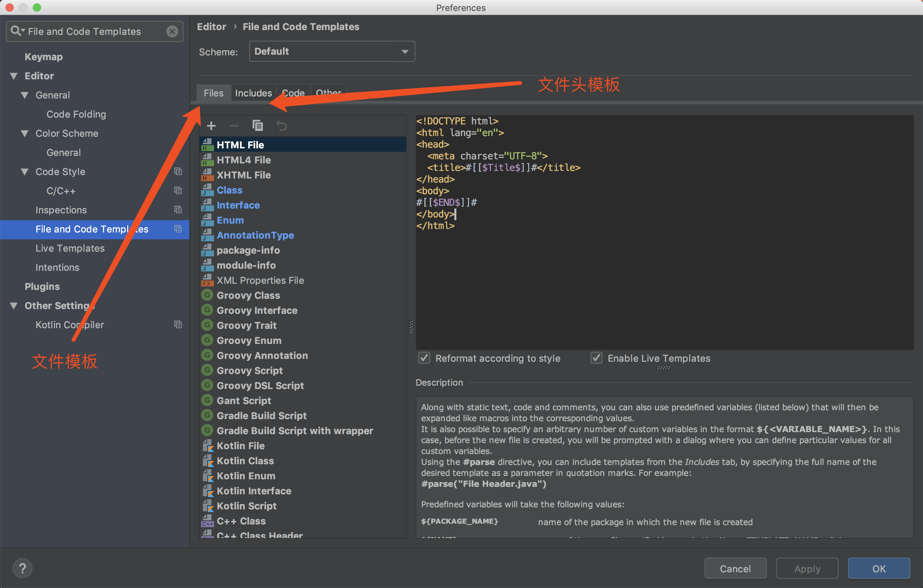Add a new file template
This screenshot has height=588, width=923.
click(x=211, y=126)
